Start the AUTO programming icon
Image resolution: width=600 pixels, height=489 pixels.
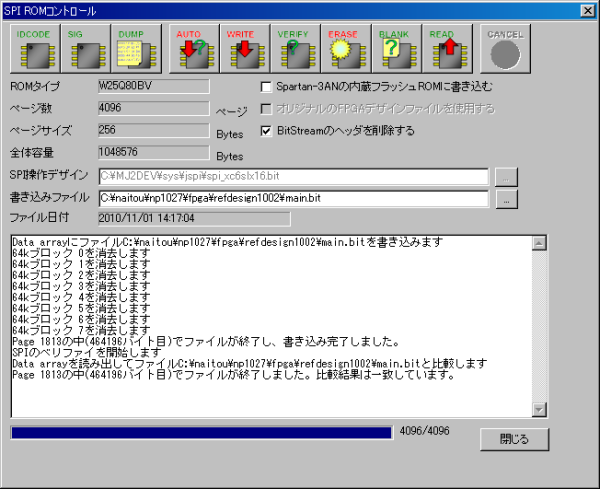point(192,50)
